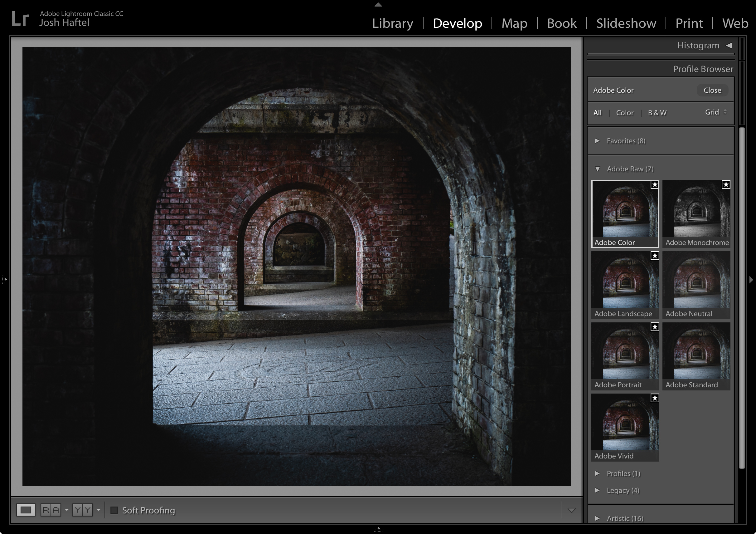
Task: Click the star badge on Adobe Color thumbnail
Action: [654, 185]
